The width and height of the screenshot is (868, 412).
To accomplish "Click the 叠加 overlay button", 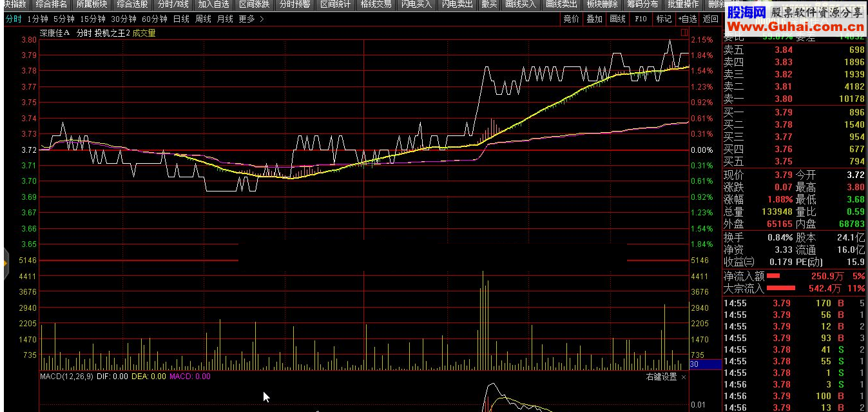I will click(x=594, y=19).
